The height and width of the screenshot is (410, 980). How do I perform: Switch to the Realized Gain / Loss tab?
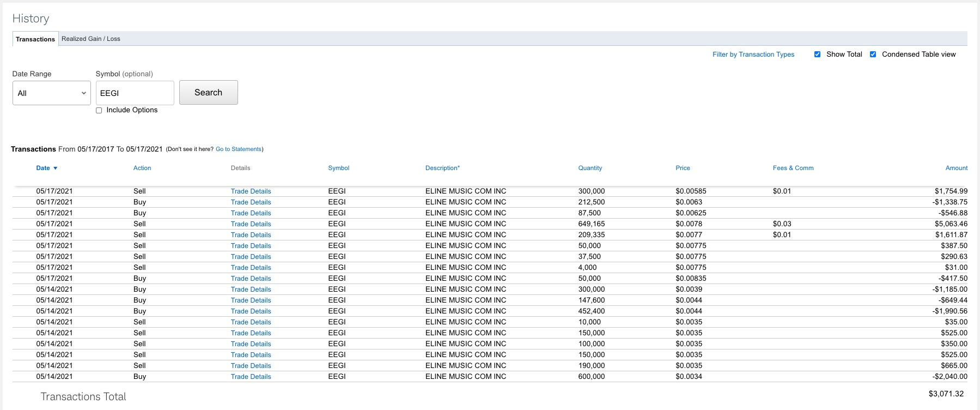[90, 39]
